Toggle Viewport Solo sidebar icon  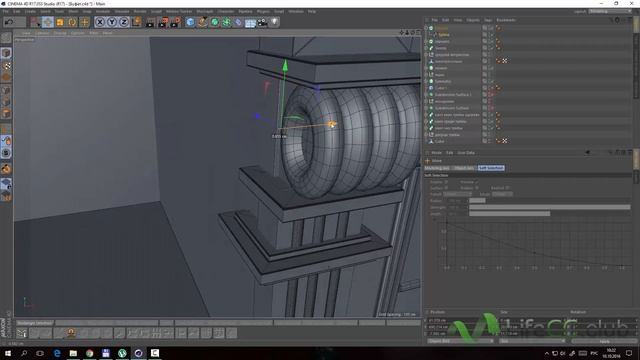coord(6,153)
